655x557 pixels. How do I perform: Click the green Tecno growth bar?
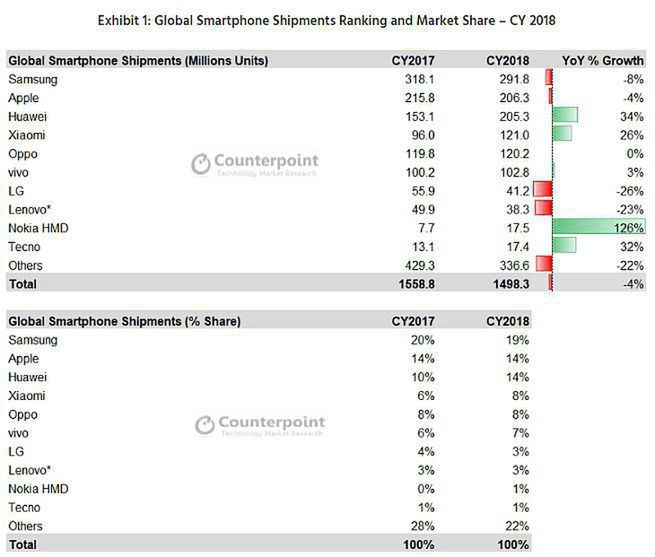coord(564,245)
